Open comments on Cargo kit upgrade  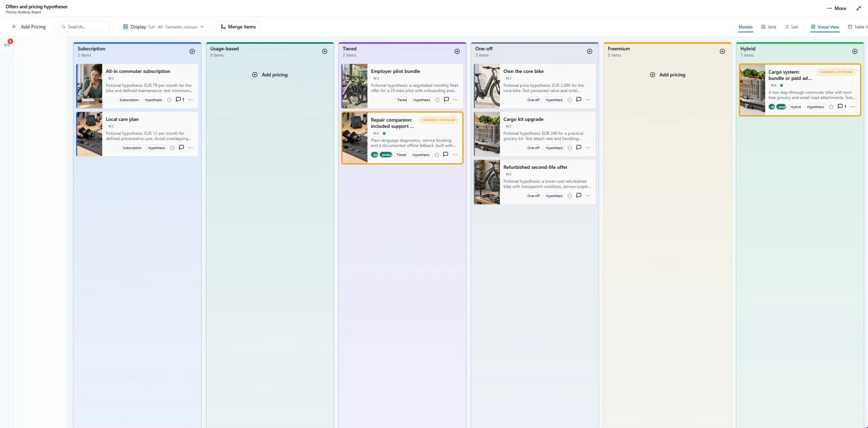point(579,147)
